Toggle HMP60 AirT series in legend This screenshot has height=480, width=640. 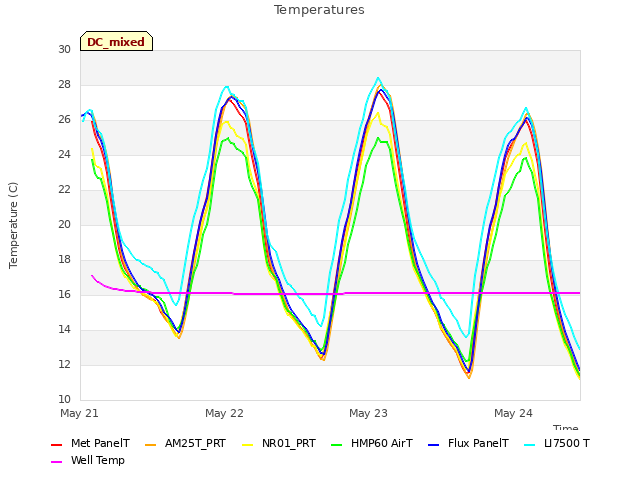382,443
